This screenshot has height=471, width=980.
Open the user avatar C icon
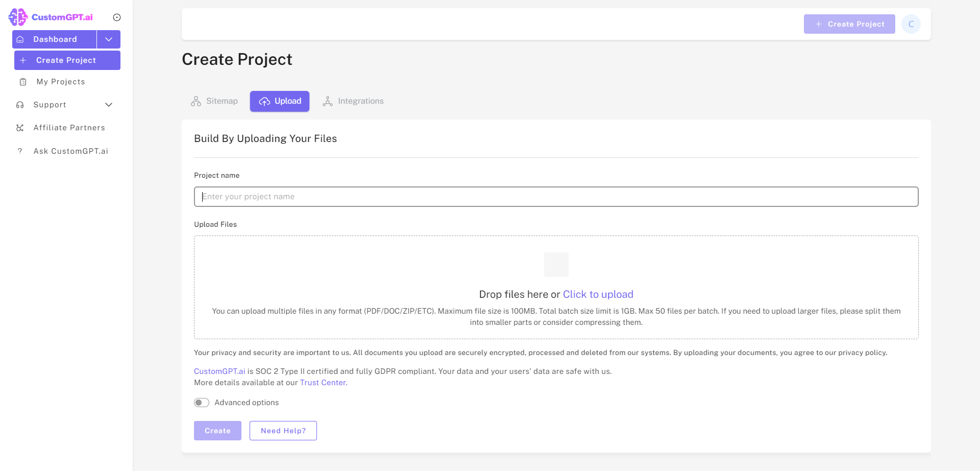click(911, 24)
